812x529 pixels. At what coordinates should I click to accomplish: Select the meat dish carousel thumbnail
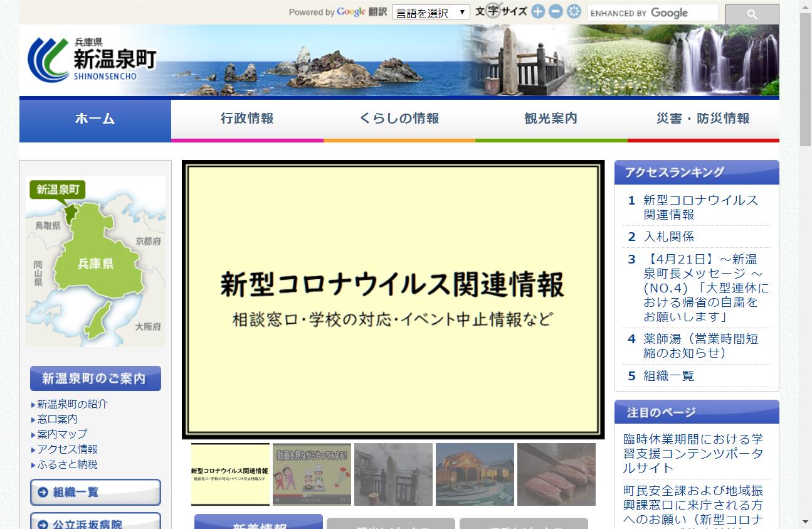click(x=556, y=474)
